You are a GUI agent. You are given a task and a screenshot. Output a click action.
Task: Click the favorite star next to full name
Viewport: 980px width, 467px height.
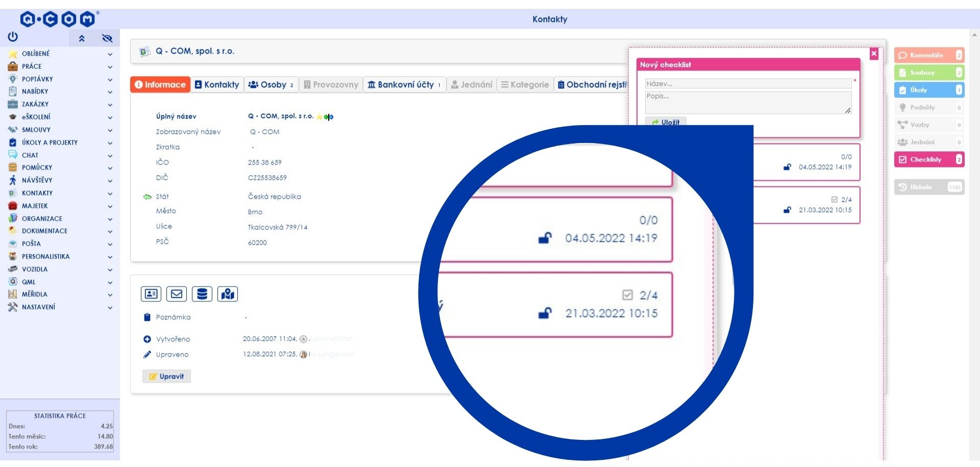coord(320,117)
